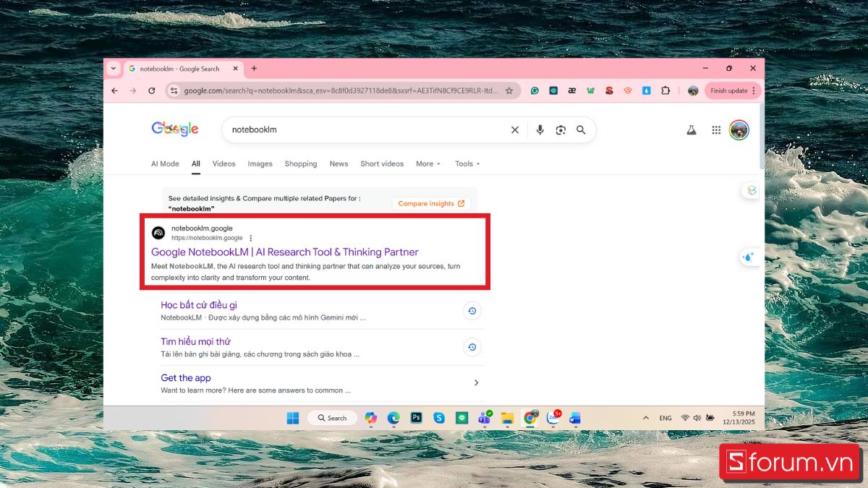Open the Tools dropdown

click(x=467, y=164)
